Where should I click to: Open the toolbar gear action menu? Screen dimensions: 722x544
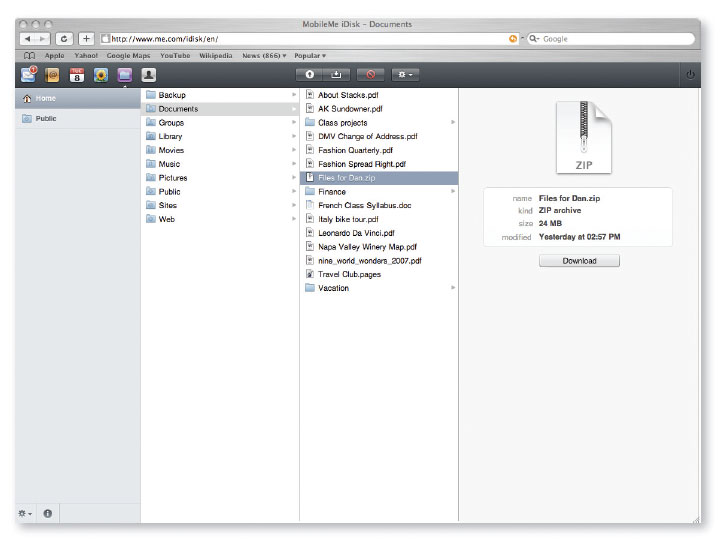(405, 75)
